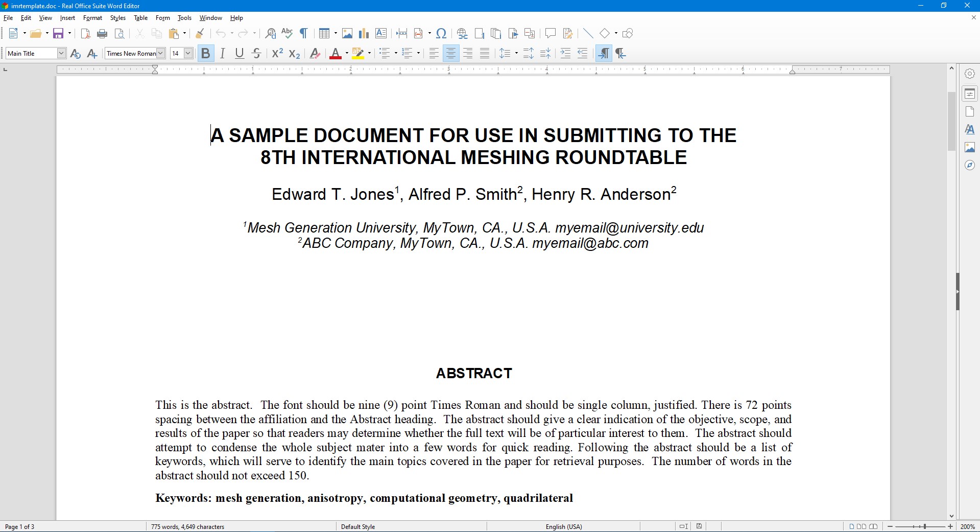The width and height of the screenshot is (980, 532).
Task: Open the Format menu
Action: (92, 18)
